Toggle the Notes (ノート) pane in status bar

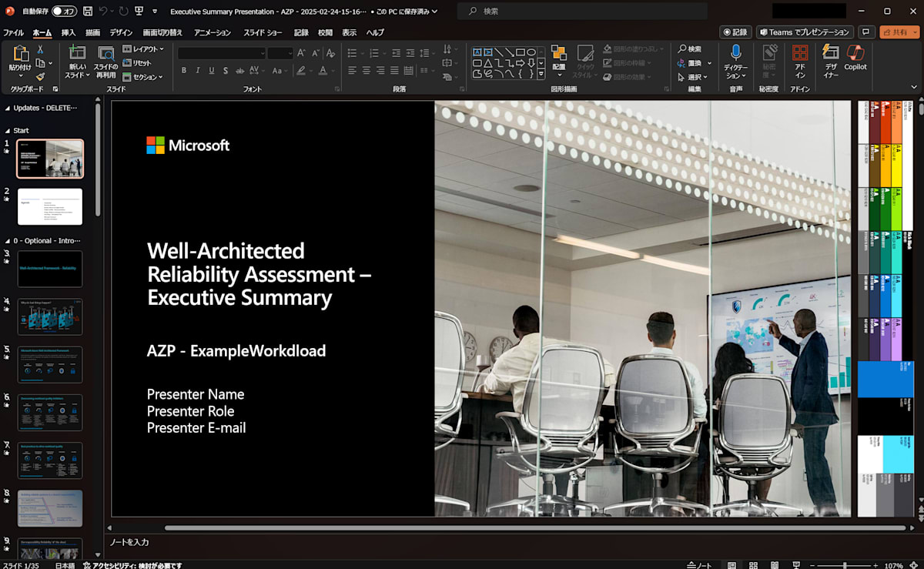(x=699, y=565)
